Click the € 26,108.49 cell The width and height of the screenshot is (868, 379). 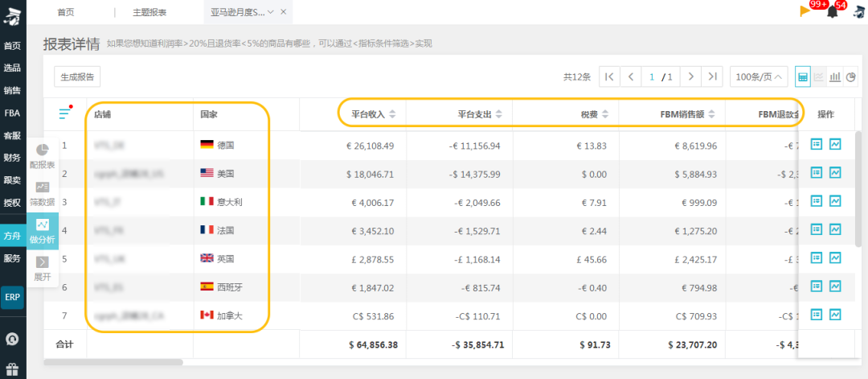(x=370, y=145)
